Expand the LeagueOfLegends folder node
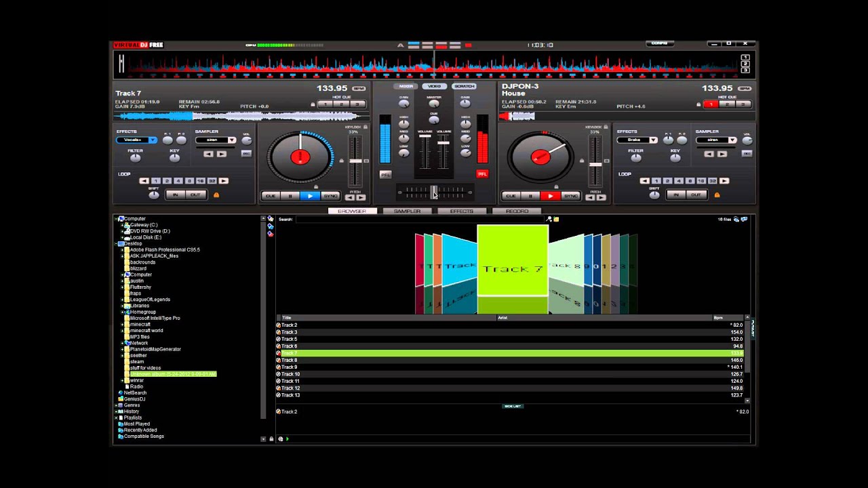 pos(123,300)
